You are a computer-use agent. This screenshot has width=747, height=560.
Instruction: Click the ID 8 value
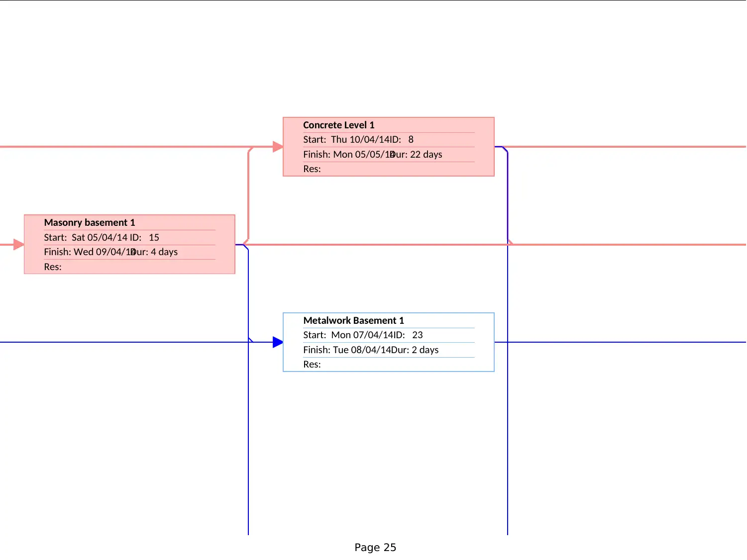point(411,140)
